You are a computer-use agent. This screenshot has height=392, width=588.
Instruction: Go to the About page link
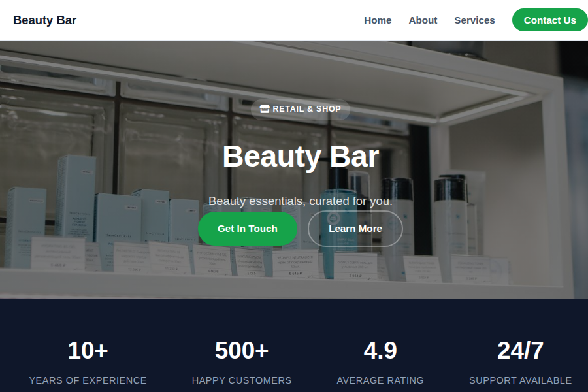423,20
